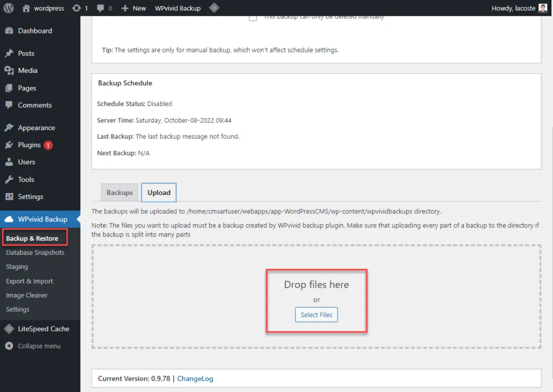Click the Collapse menu arrow icon
Viewport: 553px width, 392px height.
click(9, 346)
